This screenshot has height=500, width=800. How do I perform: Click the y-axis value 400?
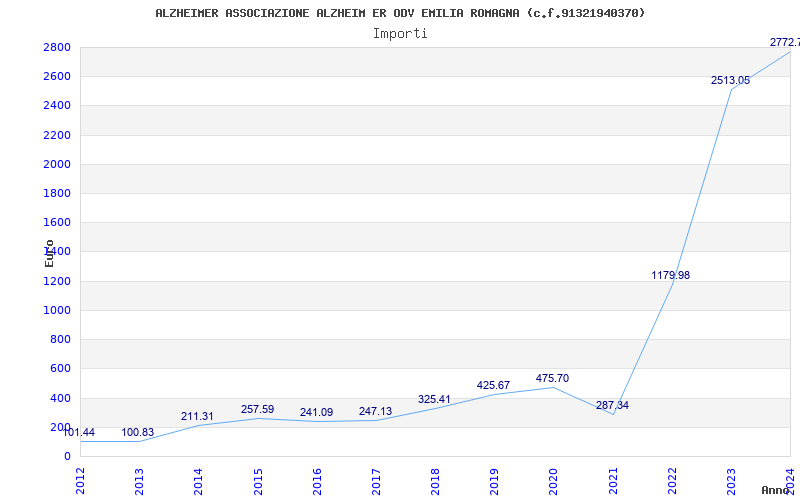[x=60, y=398]
